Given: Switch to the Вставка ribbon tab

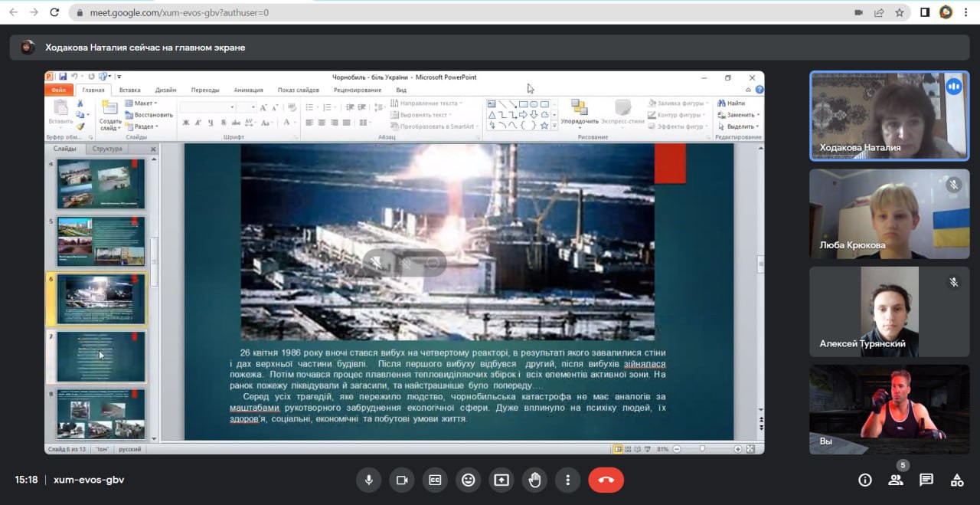Looking at the screenshot, I should 129,90.
